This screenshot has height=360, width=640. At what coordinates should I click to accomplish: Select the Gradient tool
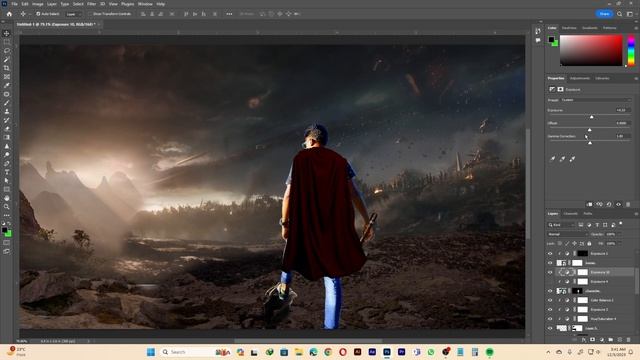click(x=7, y=138)
